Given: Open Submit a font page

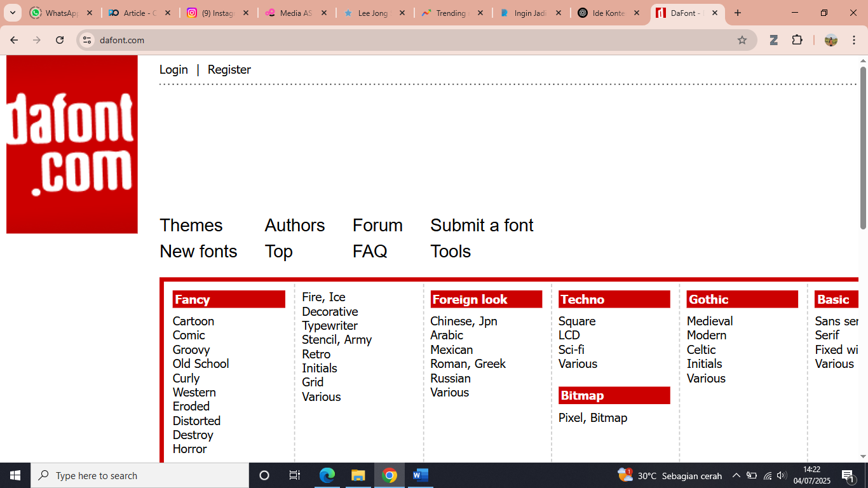Looking at the screenshot, I should coord(482,226).
